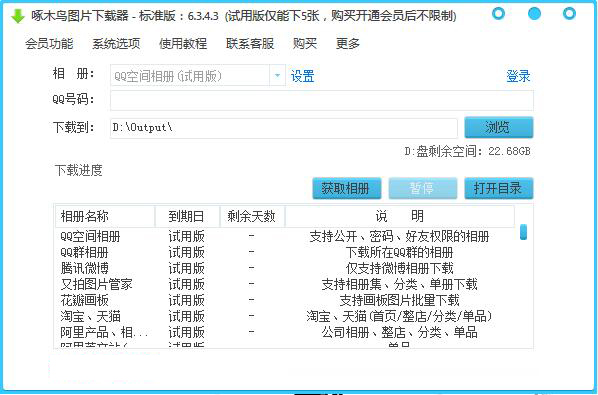Open the 会员功能 menu

(49, 44)
